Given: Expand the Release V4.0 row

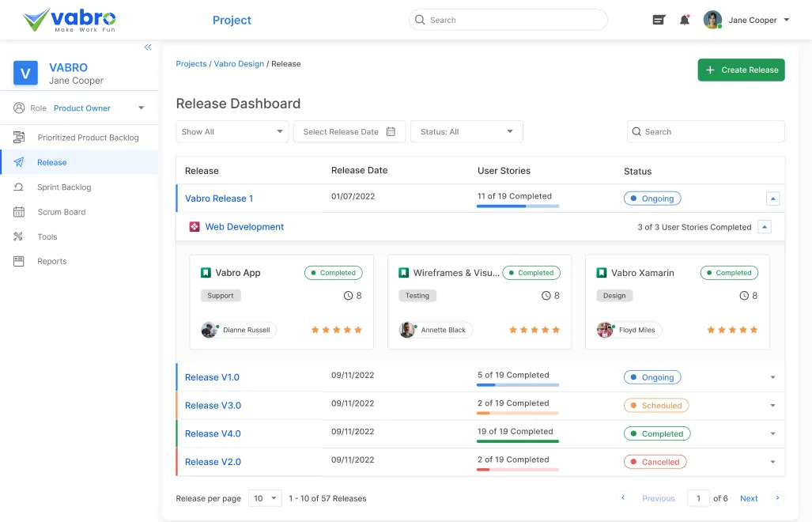Looking at the screenshot, I should pyautogui.click(x=772, y=434).
